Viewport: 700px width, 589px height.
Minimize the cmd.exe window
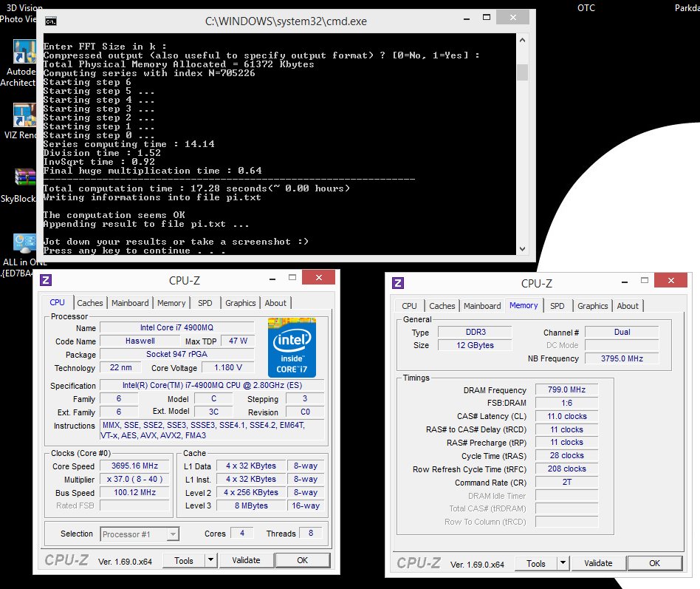[x=467, y=18]
